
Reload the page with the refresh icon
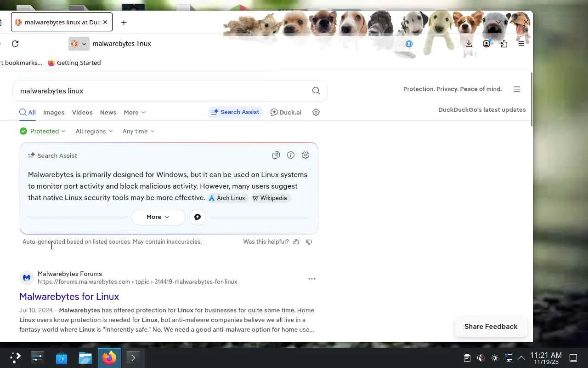tap(15, 44)
